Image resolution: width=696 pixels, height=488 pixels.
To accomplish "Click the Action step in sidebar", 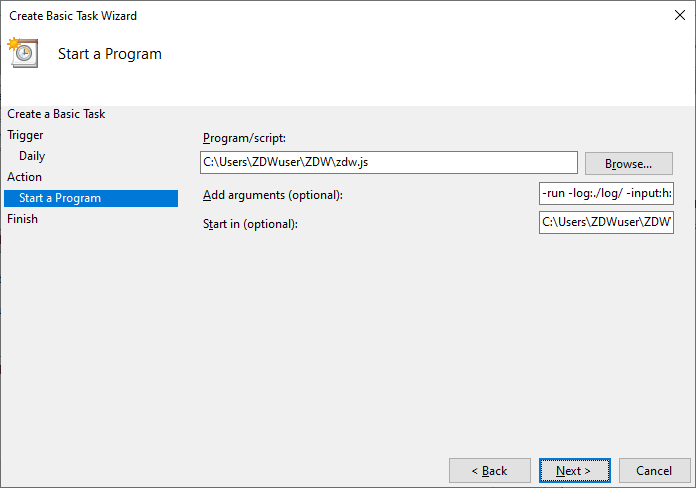I will coord(25,177).
